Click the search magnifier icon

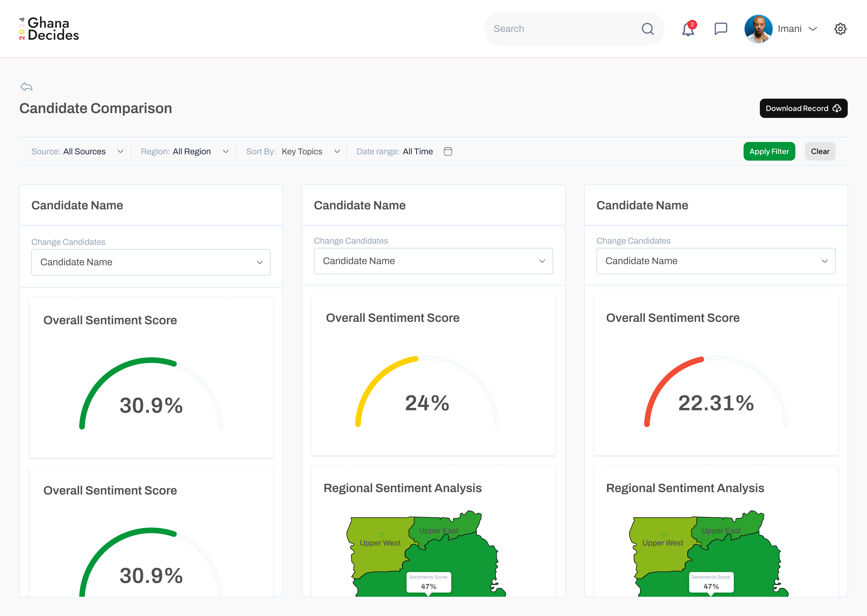[x=648, y=29]
